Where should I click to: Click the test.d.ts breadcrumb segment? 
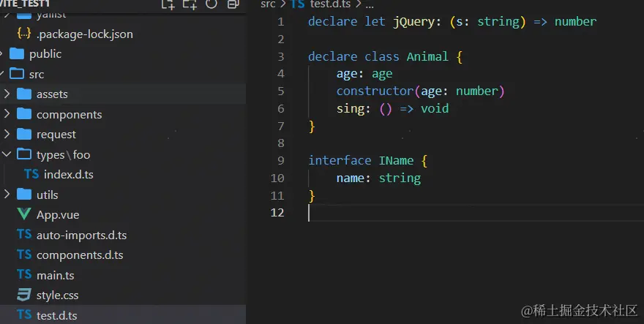pos(330,4)
